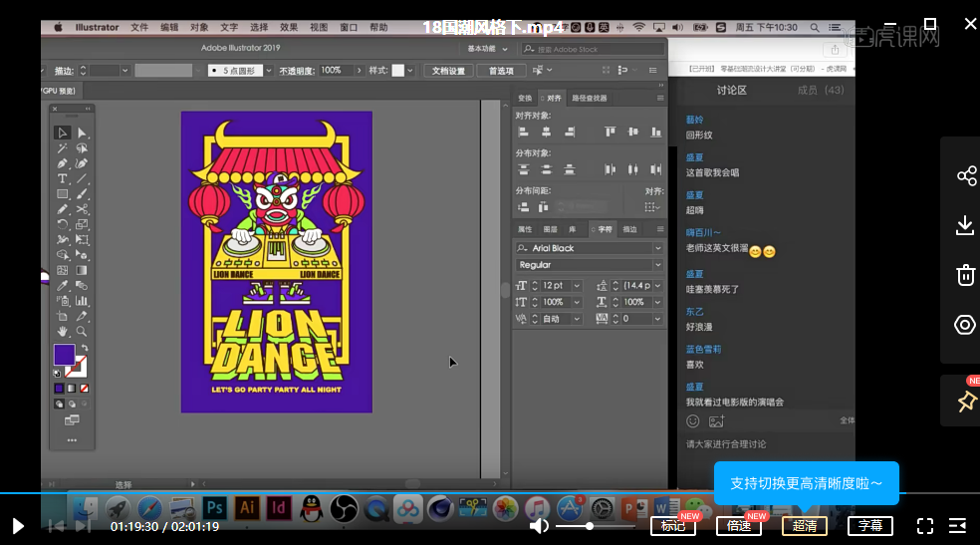Image resolution: width=980 pixels, height=545 pixels.
Task: Select the Hand tool in the toolbox
Action: (62, 331)
